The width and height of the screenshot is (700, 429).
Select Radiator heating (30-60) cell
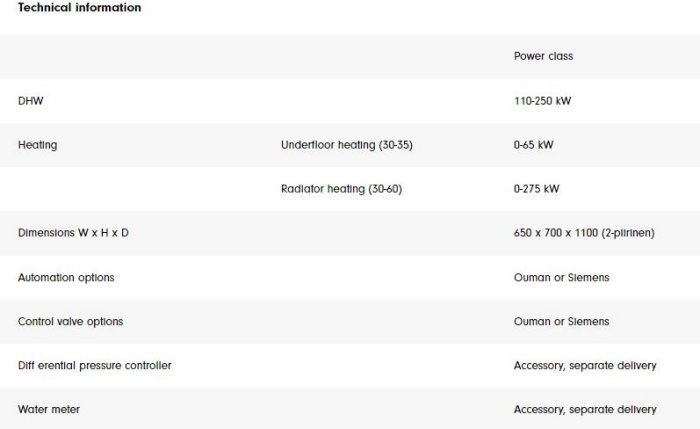(341, 189)
